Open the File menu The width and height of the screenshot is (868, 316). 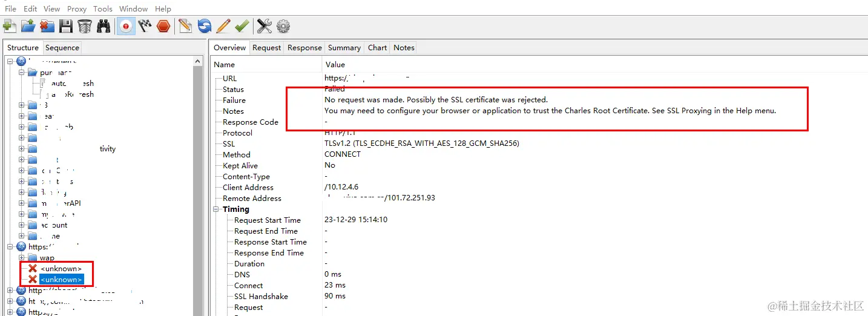10,8
